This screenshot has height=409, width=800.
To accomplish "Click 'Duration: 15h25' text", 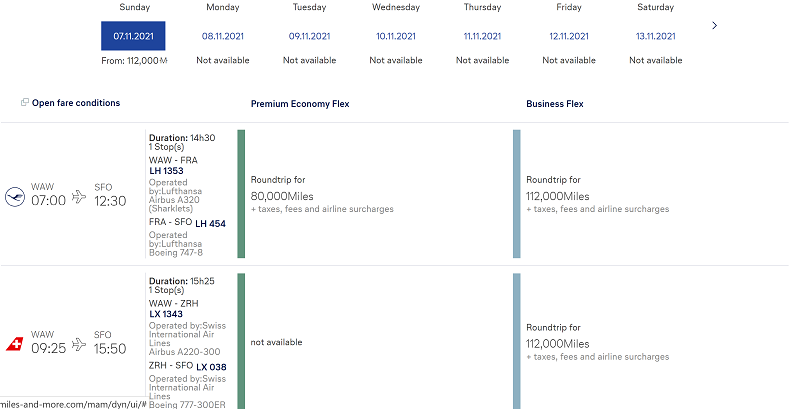I will pos(182,281).
